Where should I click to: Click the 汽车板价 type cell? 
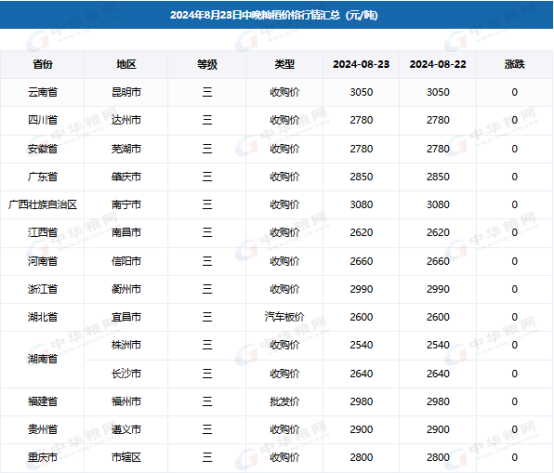284,317
